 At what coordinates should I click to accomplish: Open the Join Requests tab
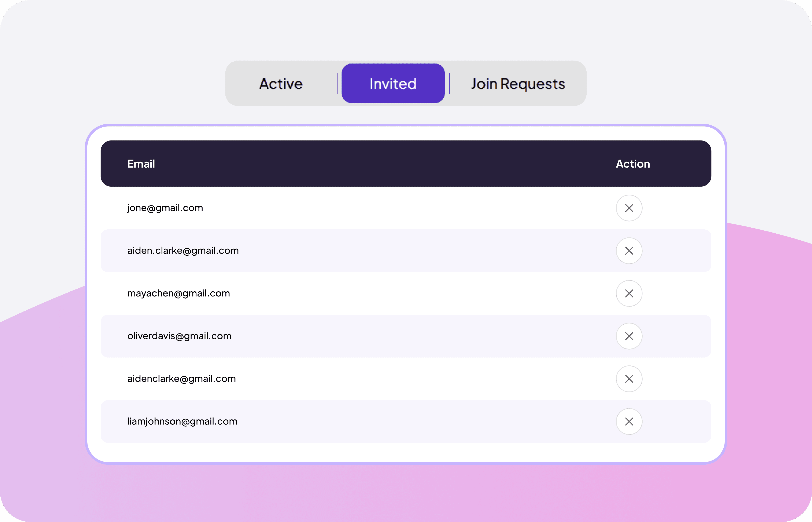tap(517, 84)
